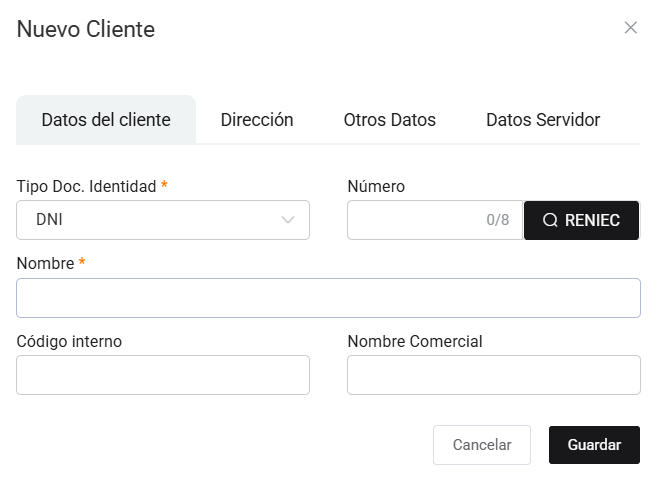The image size is (657, 493).
Task: Select the Datos Servidor tab
Action: tap(542, 120)
